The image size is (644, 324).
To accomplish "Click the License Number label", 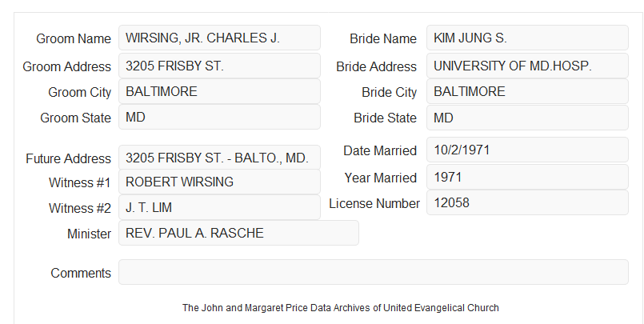I will [374, 204].
